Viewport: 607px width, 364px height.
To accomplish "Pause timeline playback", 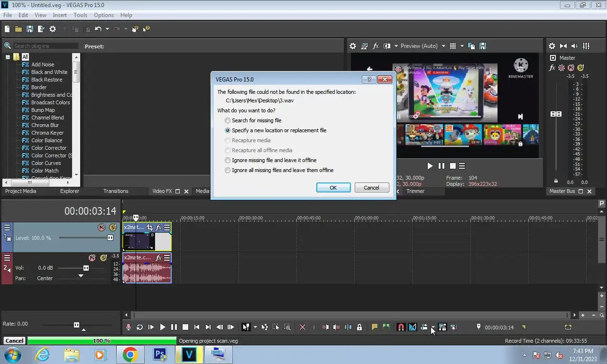I will pos(174,327).
